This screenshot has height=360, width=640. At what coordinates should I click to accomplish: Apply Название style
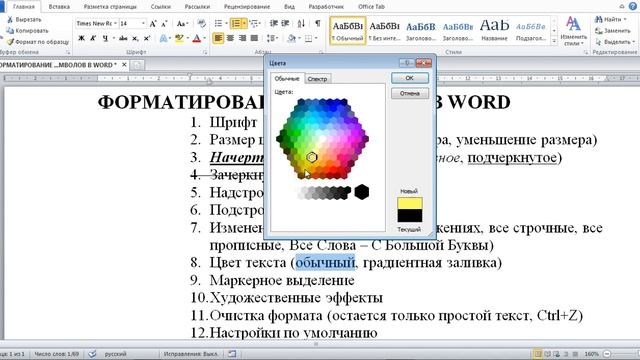pos(494,30)
